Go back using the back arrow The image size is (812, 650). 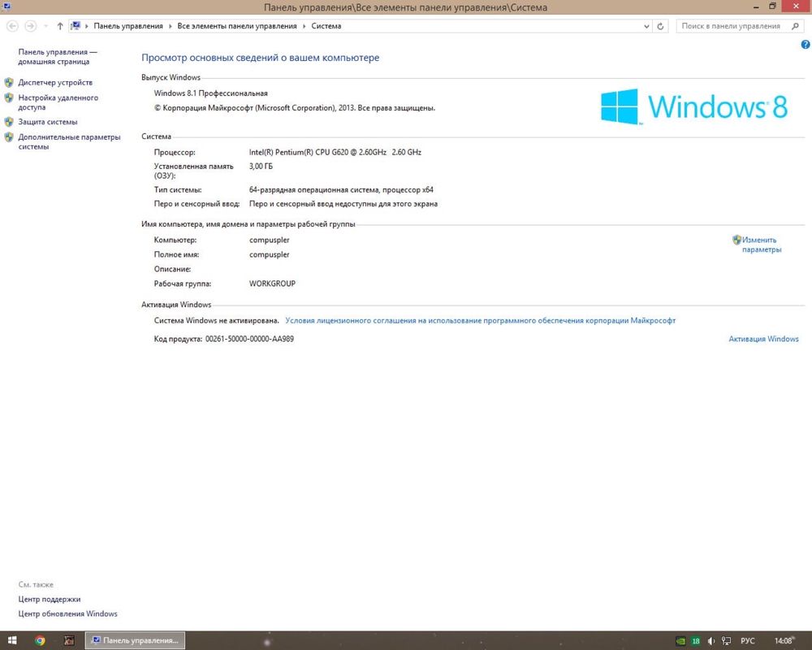[x=12, y=26]
